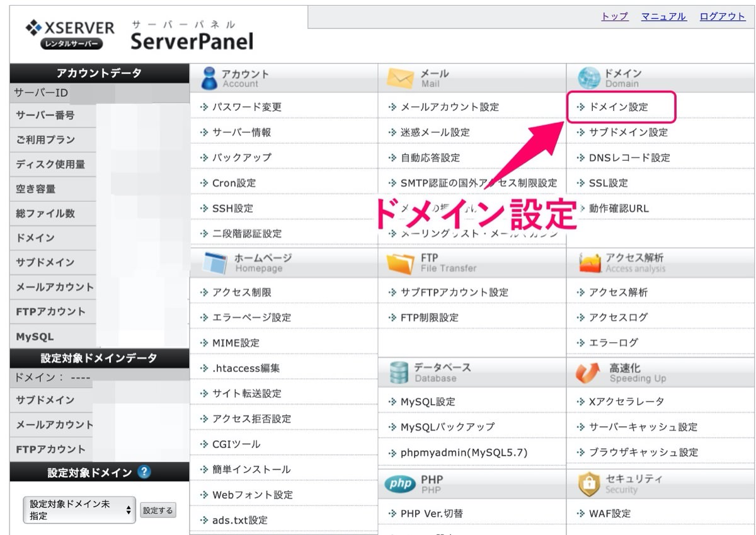Image resolution: width=756 pixels, height=535 pixels.
Task: Click 総ファイル数 row label
Action: pos(45,214)
